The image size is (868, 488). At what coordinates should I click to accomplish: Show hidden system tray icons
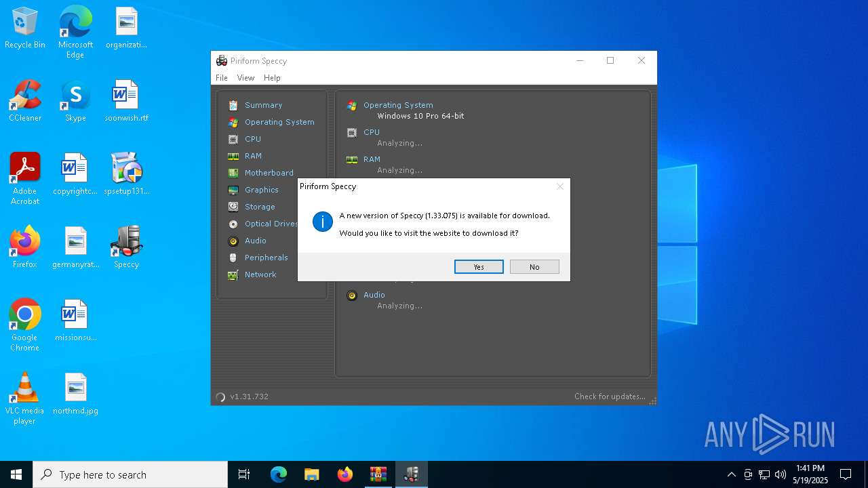click(731, 474)
